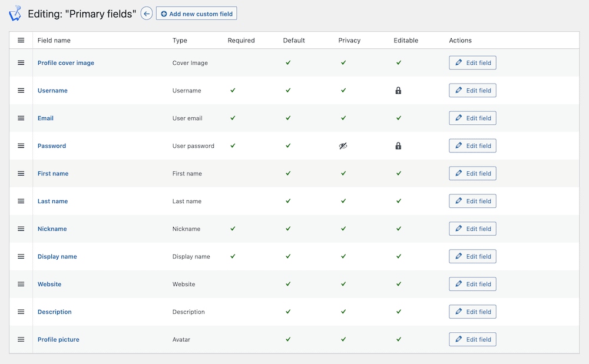
Task: Edit the First name field
Action: click(472, 174)
